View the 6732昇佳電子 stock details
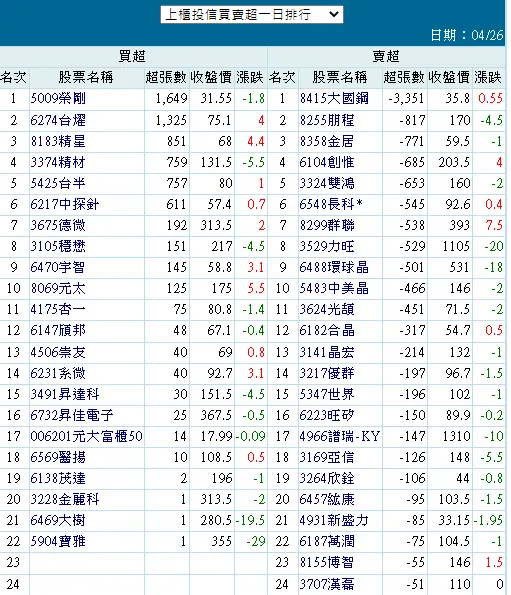The image size is (511, 595). click(x=72, y=415)
